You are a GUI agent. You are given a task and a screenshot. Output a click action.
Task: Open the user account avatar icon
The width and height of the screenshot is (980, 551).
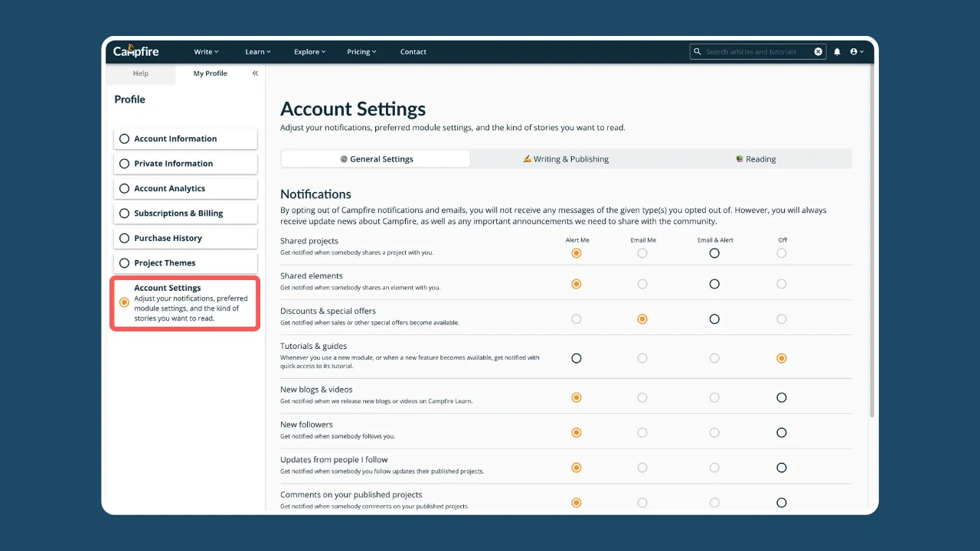point(855,51)
